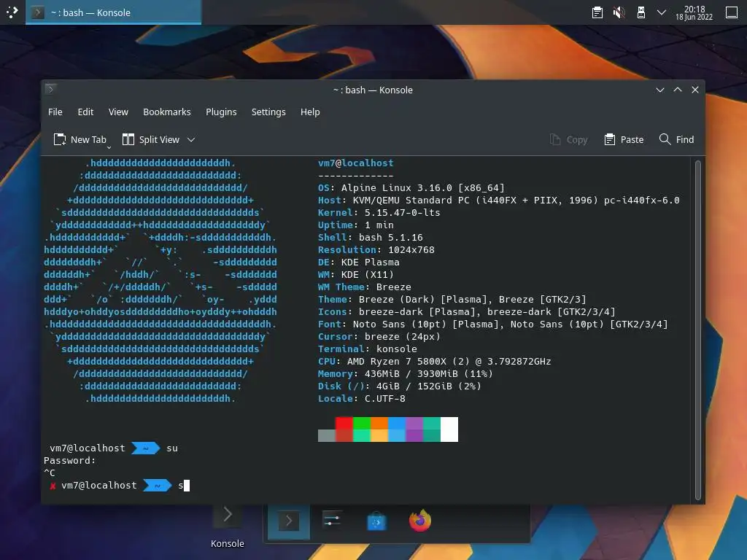Click the red error X in the prompt
This screenshot has width=747, height=560.
pos(53,486)
